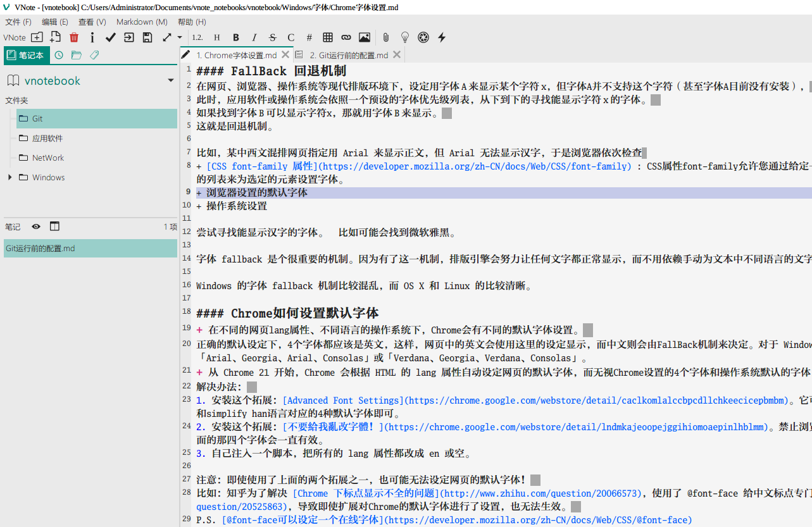Open the vnotebook notebook dropdown
The height and width of the screenshot is (527, 812).
tap(170, 80)
